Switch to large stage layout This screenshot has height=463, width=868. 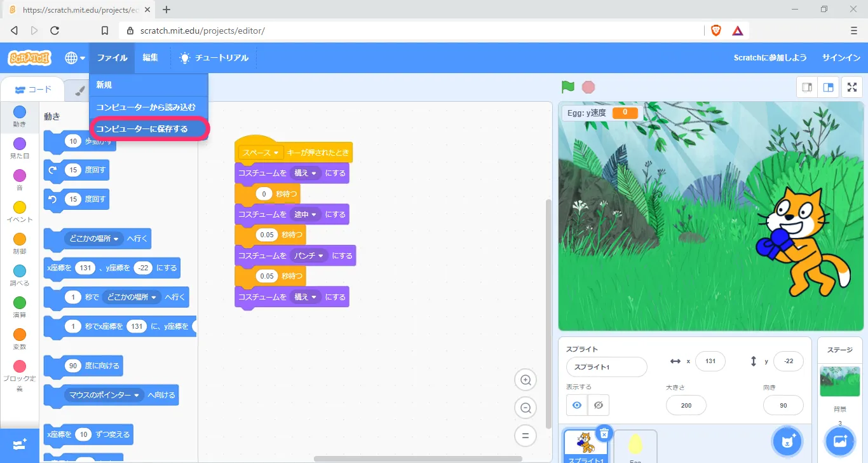click(829, 87)
